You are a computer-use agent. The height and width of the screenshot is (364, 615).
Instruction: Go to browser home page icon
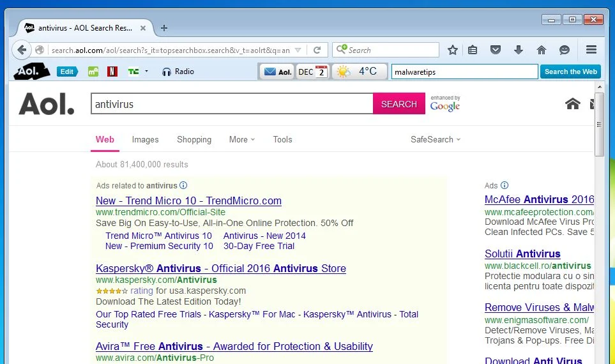click(542, 50)
